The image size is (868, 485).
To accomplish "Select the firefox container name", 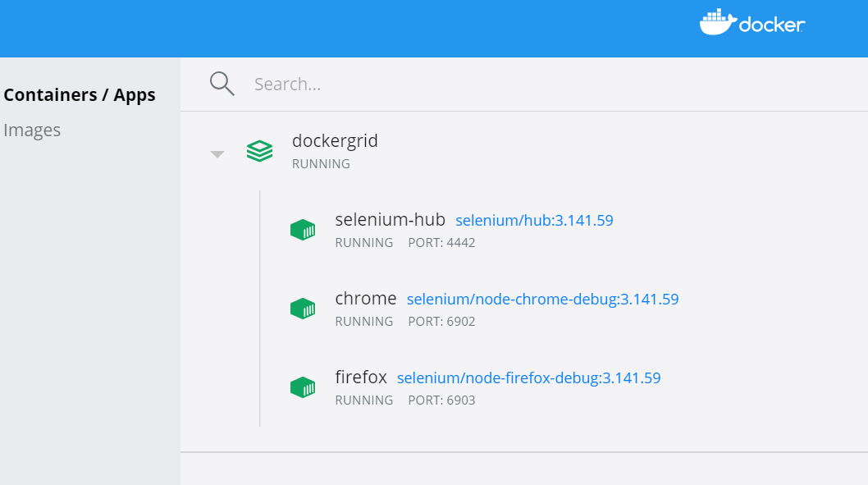I will pyautogui.click(x=361, y=377).
